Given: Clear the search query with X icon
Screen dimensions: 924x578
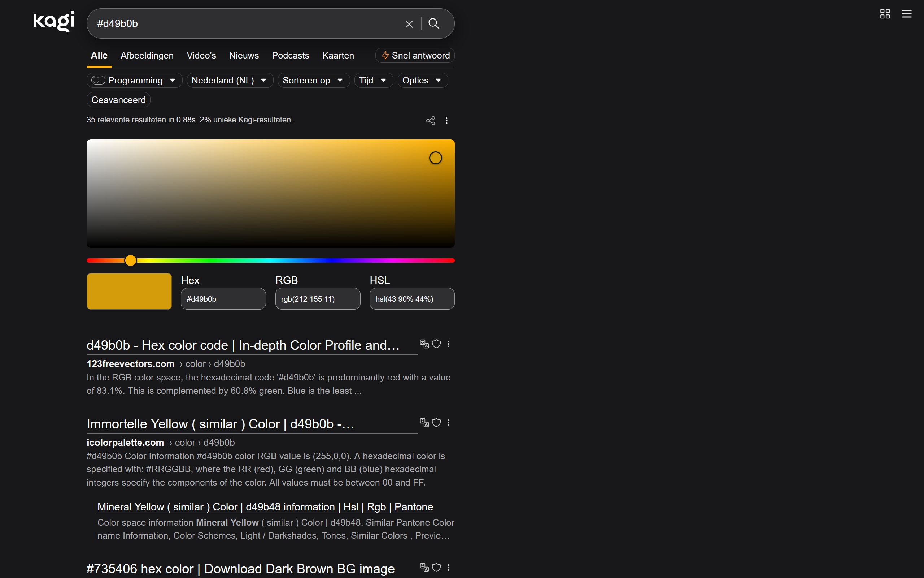Looking at the screenshot, I should 409,24.
